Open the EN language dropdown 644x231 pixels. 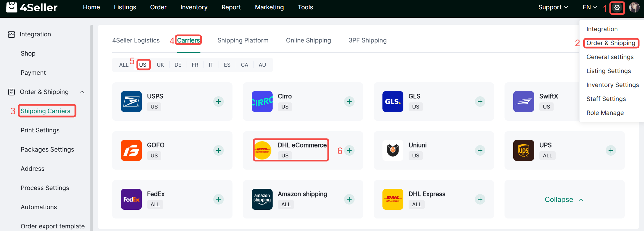[589, 7]
